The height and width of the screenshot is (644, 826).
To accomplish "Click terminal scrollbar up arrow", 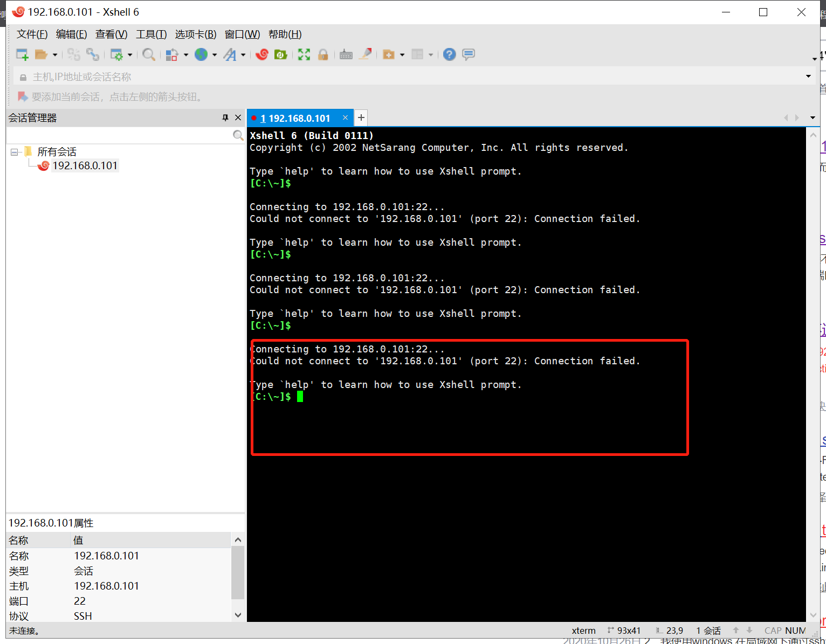I will [x=813, y=135].
